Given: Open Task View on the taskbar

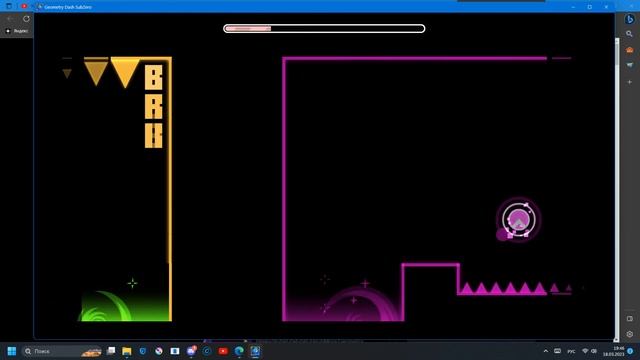Looking at the screenshot, I should click(111, 351).
